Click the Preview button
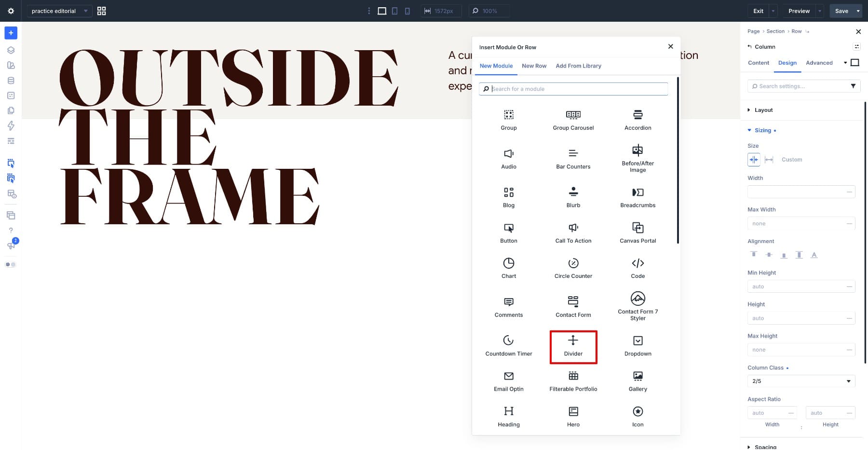The width and height of the screenshot is (868, 450). [x=799, y=11]
